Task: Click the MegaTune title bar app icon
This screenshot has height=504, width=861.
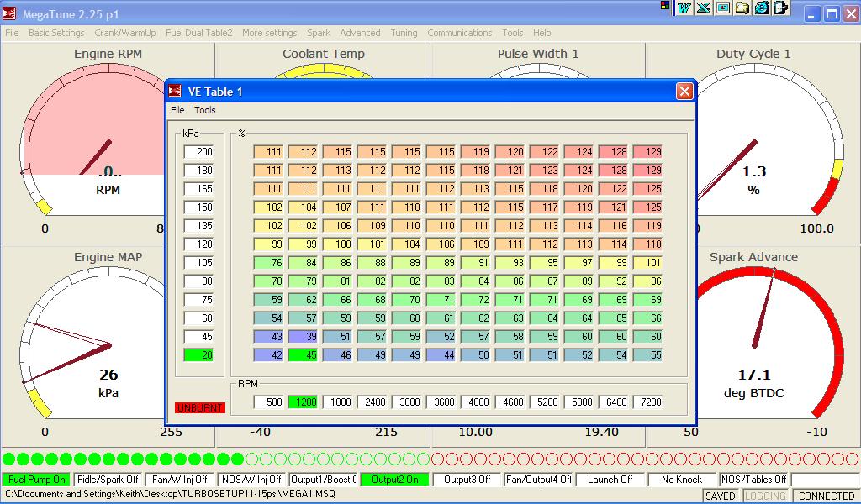Action: click(10, 13)
